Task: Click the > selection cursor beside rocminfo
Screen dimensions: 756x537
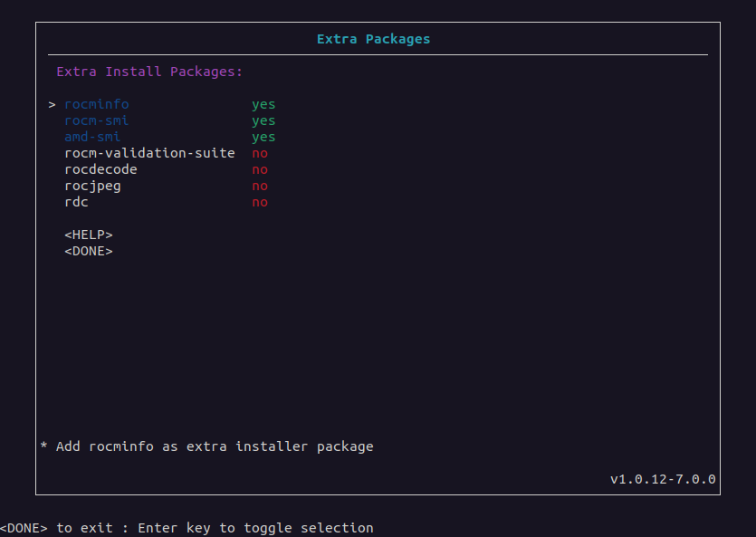Action: pos(53,105)
